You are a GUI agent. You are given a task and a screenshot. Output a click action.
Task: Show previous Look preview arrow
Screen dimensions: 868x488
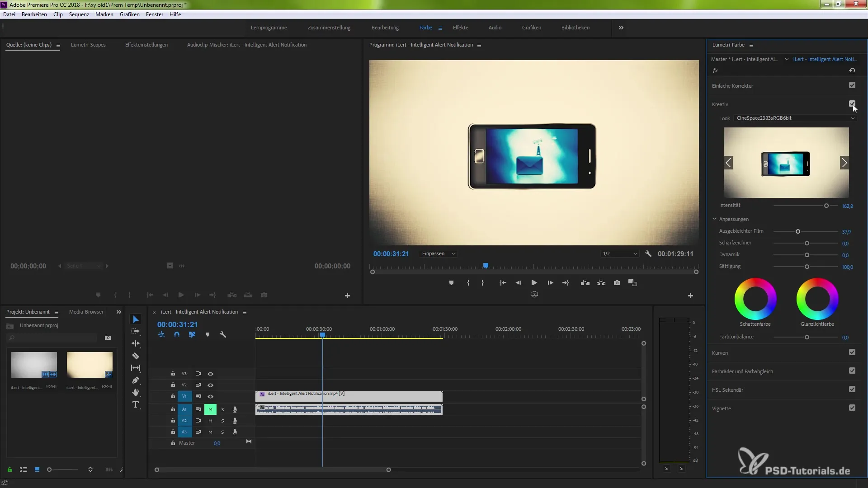pyautogui.click(x=728, y=163)
